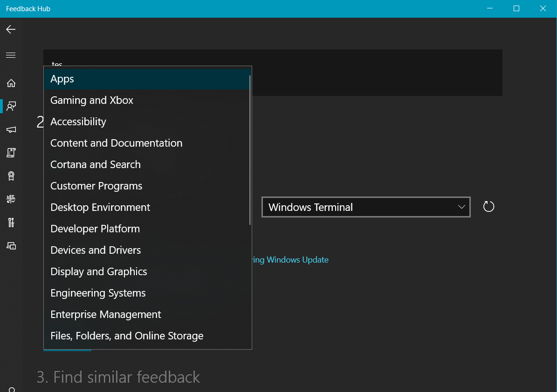Open the Achievements badge icon
Viewport: 557px width, 392px height.
11,176
